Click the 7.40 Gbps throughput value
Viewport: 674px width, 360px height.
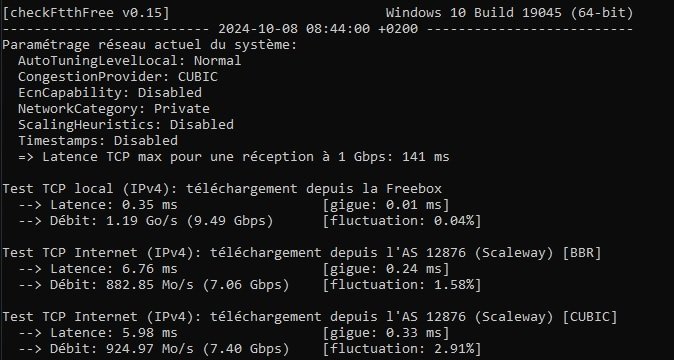(x=266, y=349)
